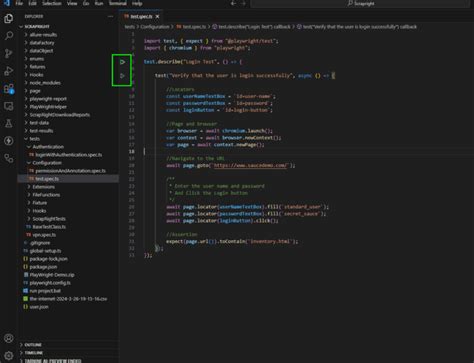Open the View menu
Viewport: 474px width, 363px height.
tap(72, 3)
